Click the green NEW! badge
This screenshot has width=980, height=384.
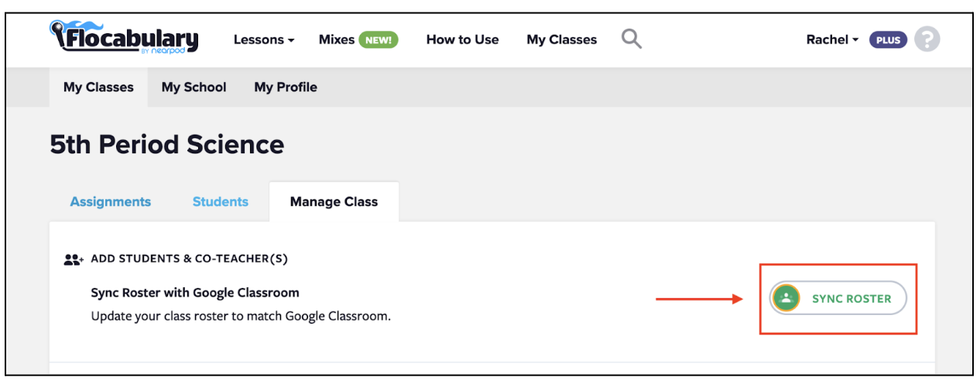(x=379, y=39)
